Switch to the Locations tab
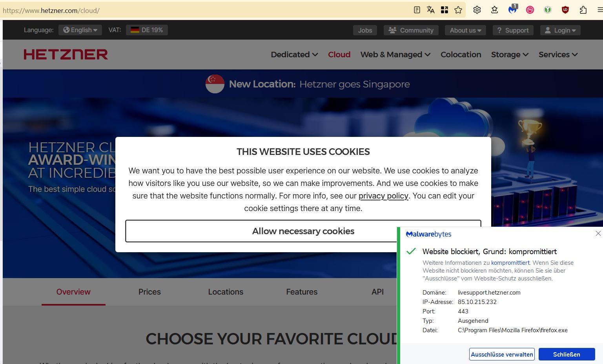The height and width of the screenshot is (364, 603). tap(226, 292)
